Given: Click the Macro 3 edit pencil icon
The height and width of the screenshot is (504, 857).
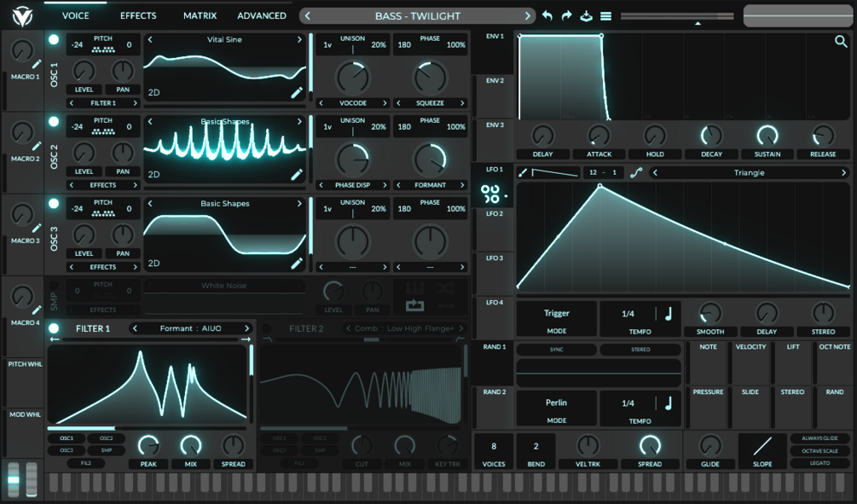Looking at the screenshot, I should pos(37,228).
